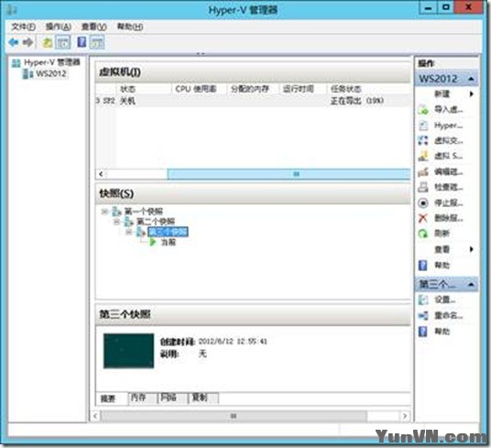Viewport: 491px width, 448px height.
Task: Open the 帮助(H) menu
Action: pyautogui.click(x=130, y=27)
